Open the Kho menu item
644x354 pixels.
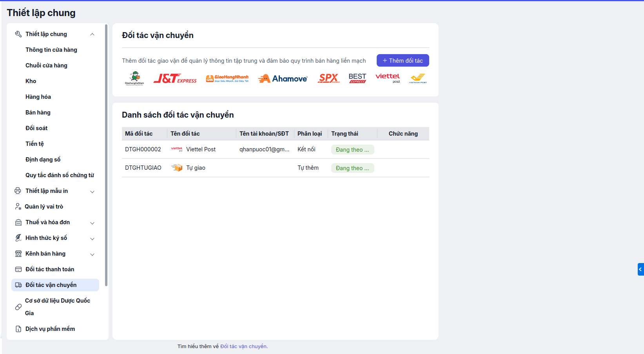(31, 81)
